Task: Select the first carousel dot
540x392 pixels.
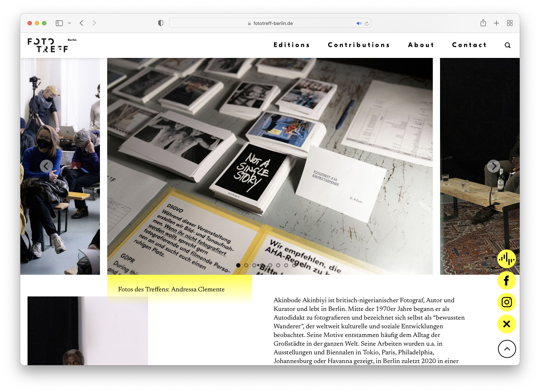Action: tap(238, 265)
